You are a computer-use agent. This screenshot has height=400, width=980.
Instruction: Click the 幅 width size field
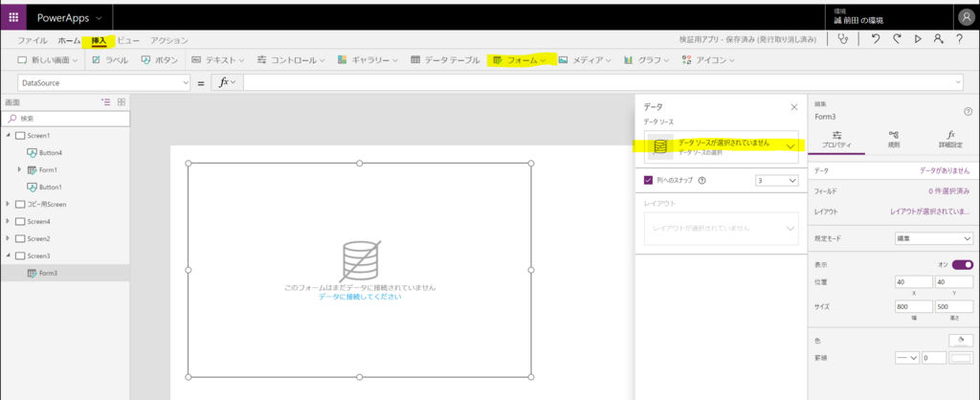914,307
